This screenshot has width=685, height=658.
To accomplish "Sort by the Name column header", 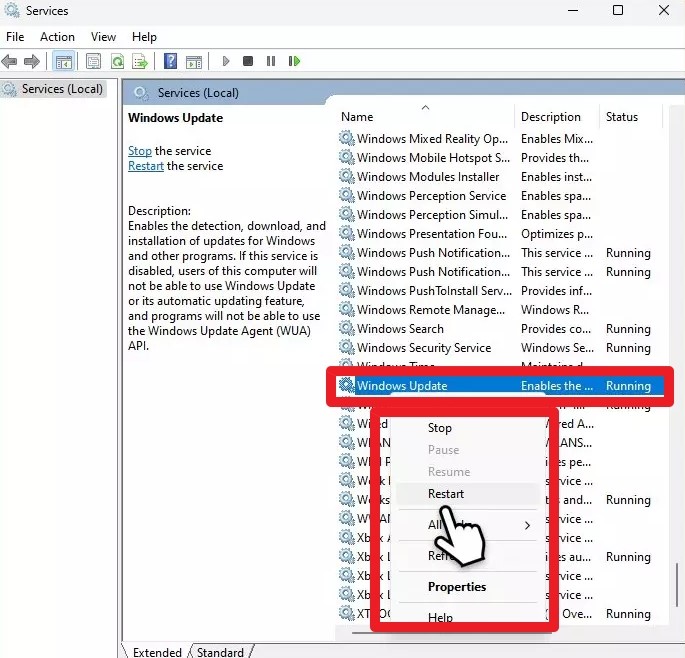I will point(426,117).
